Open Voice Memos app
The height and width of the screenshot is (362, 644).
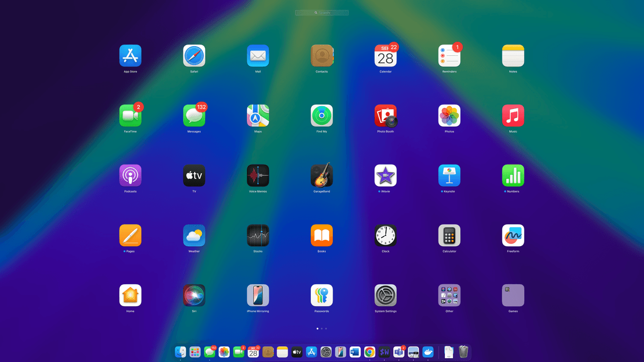[258, 175]
